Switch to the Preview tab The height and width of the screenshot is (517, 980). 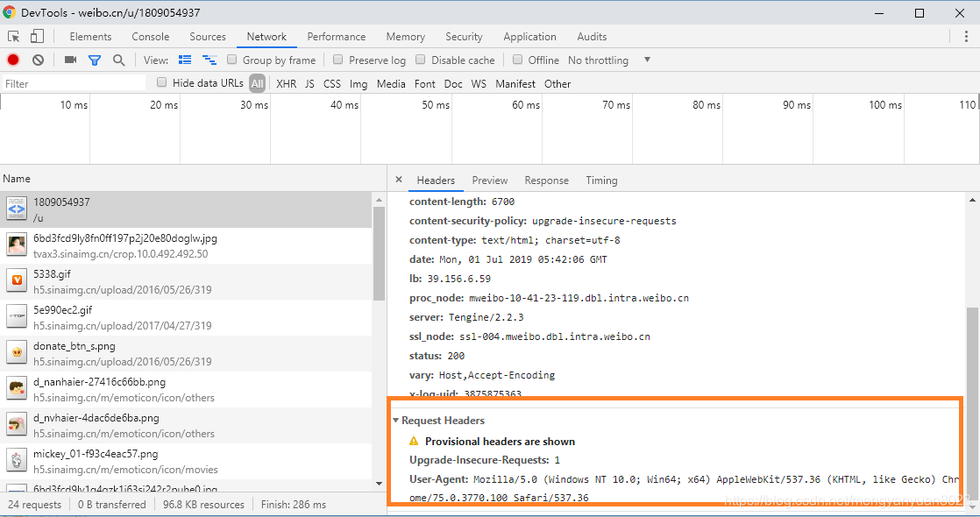click(x=490, y=180)
